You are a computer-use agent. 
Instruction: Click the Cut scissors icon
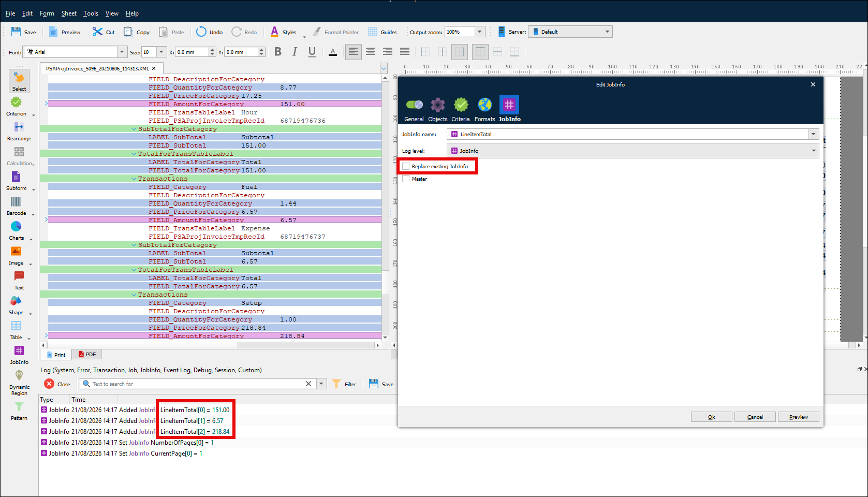[97, 32]
